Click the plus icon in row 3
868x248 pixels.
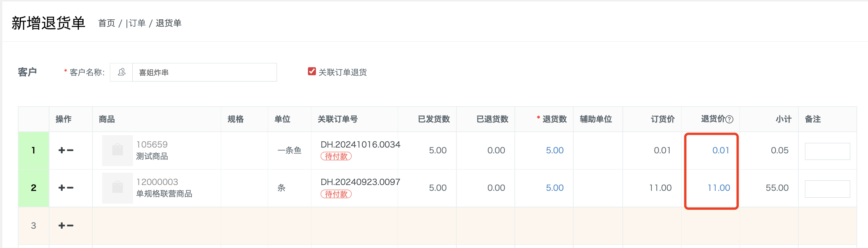click(x=62, y=226)
